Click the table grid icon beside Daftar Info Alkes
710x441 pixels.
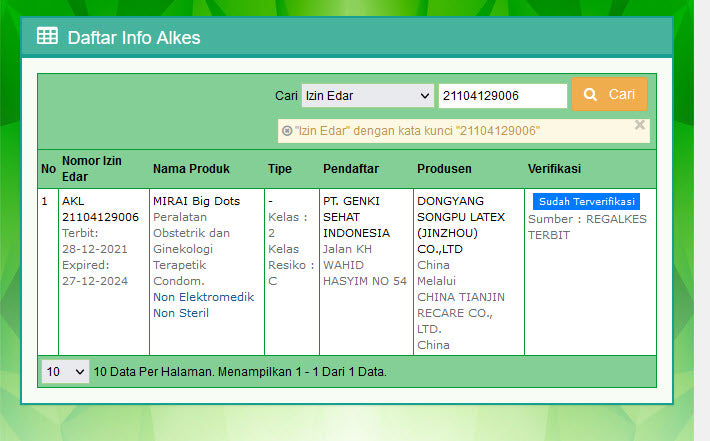pyautogui.click(x=47, y=36)
